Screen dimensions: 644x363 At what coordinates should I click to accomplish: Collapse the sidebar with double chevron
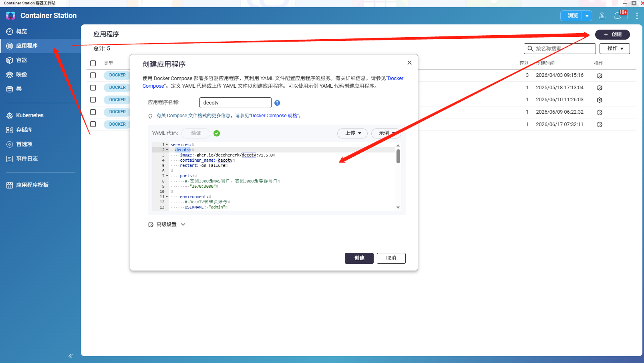click(x=70, y=356)
